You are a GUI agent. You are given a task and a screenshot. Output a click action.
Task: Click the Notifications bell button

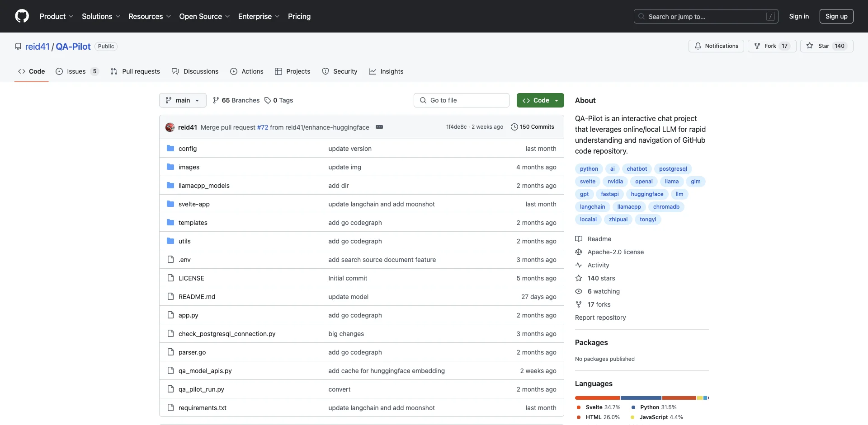click(x=716, y=46)
